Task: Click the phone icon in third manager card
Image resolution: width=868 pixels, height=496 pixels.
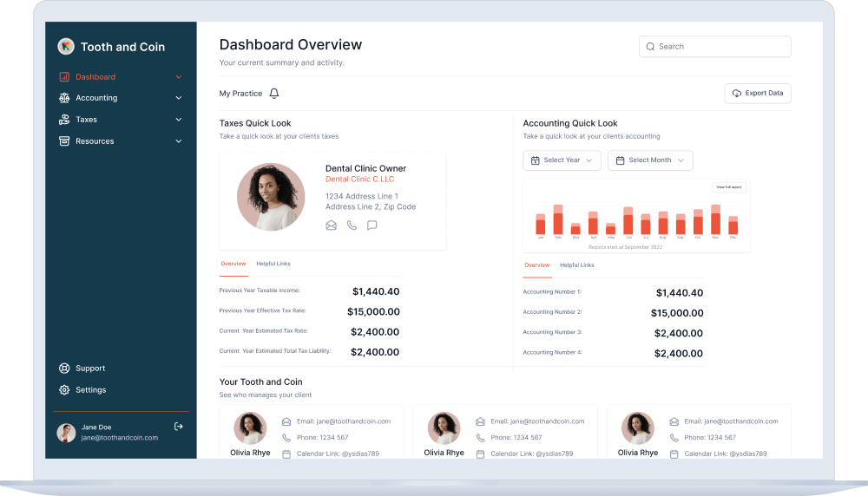Action: (674, 438)
